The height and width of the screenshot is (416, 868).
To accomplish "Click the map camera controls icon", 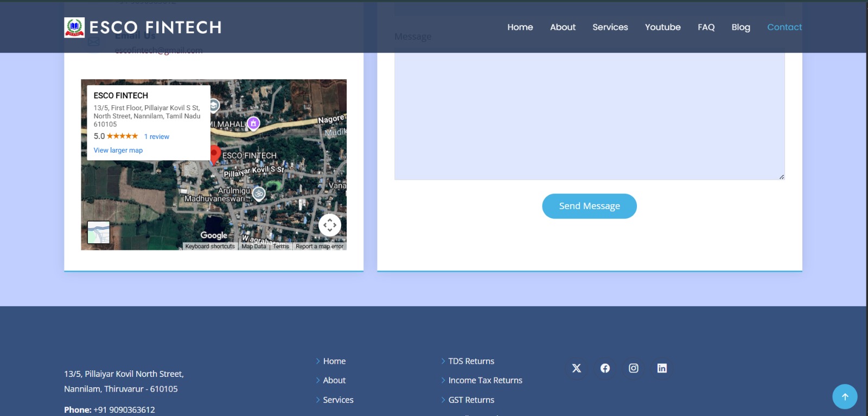I will point(330,225).
